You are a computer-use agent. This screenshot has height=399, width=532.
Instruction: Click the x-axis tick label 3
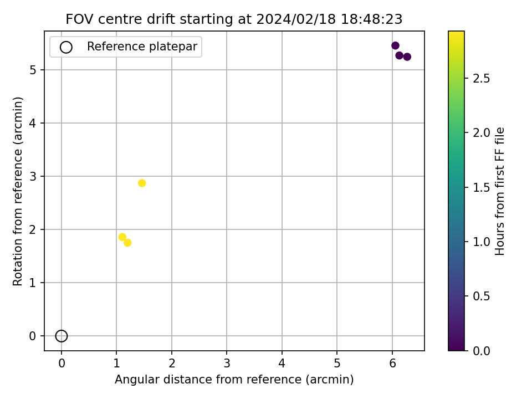pyautogui.click(x=227, y=364)
